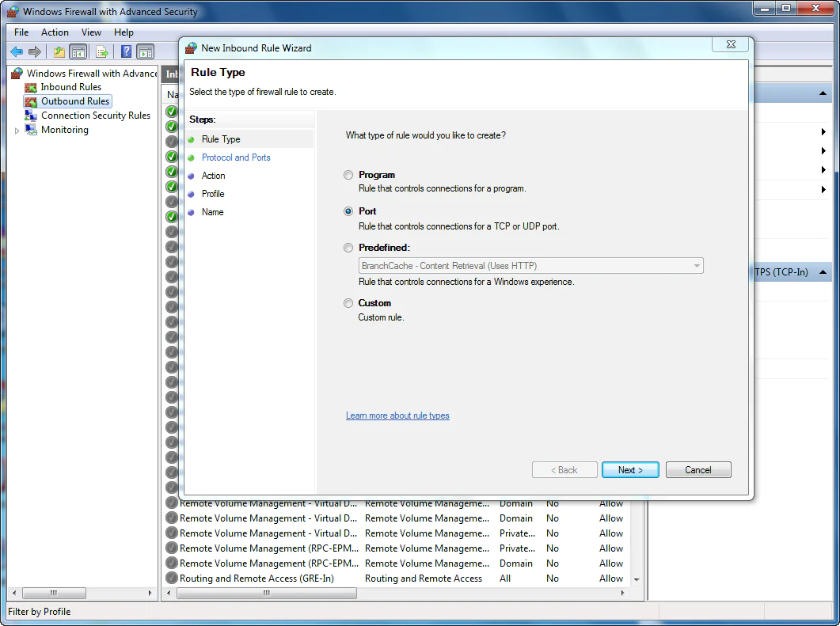
Task: Expand the first submenu arrow in Actions pane
Action: tap(823, 131)
